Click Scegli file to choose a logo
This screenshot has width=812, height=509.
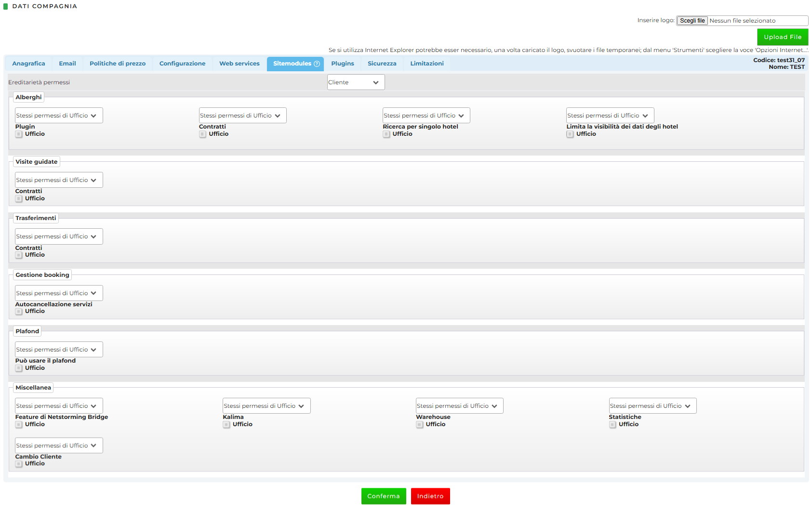(692, 21)
